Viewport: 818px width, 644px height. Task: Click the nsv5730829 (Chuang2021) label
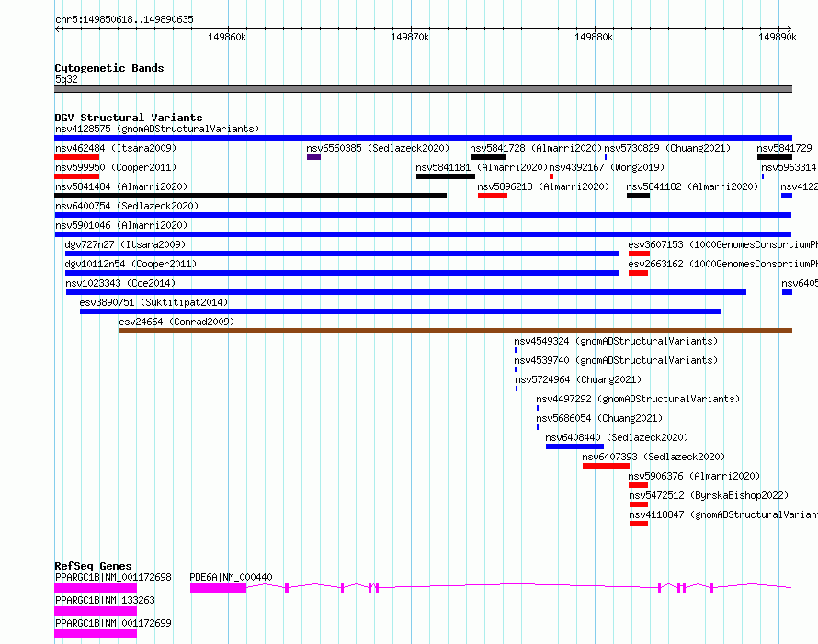click(x=667, y=148)
